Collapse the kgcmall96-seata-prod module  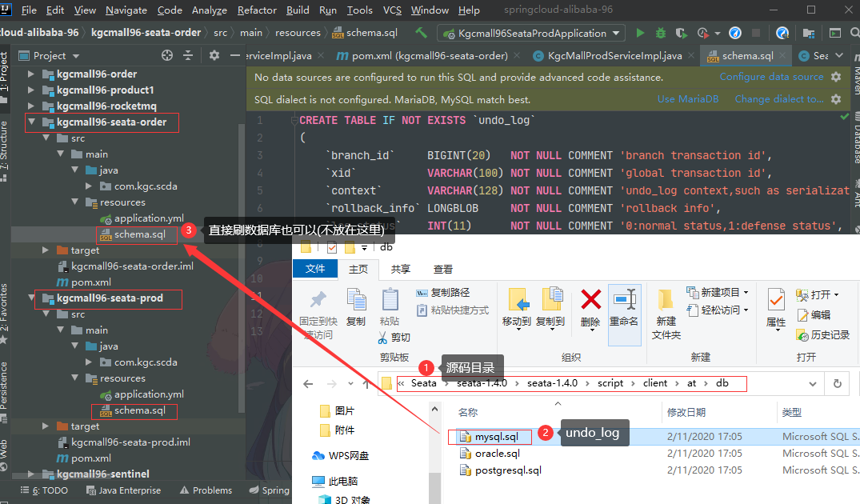pos(31,298)
